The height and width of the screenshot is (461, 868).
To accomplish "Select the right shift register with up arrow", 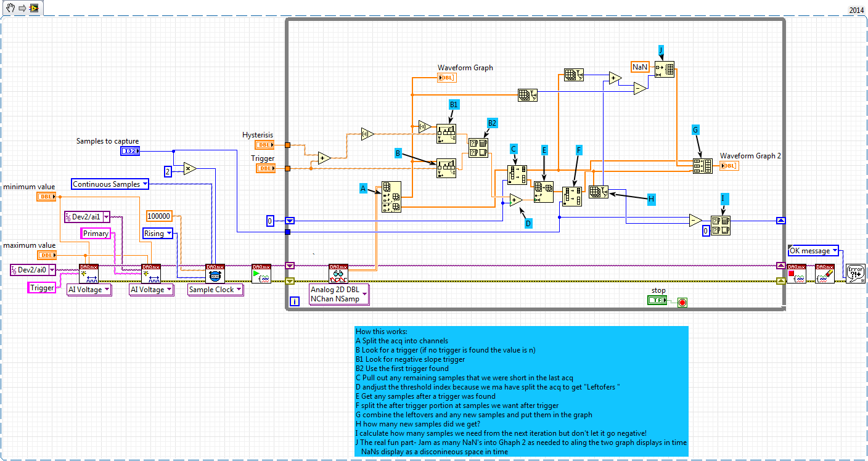I will point(781,220).
